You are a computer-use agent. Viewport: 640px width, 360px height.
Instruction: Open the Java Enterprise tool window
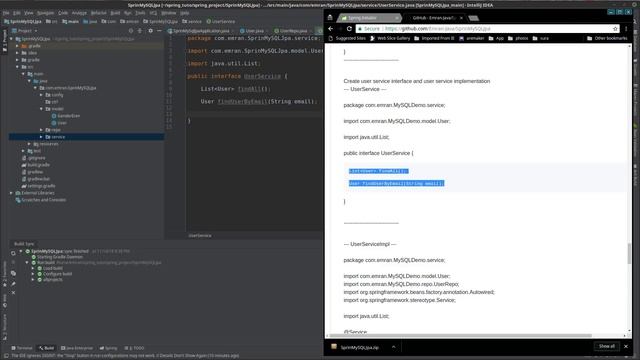click(77, 348)
